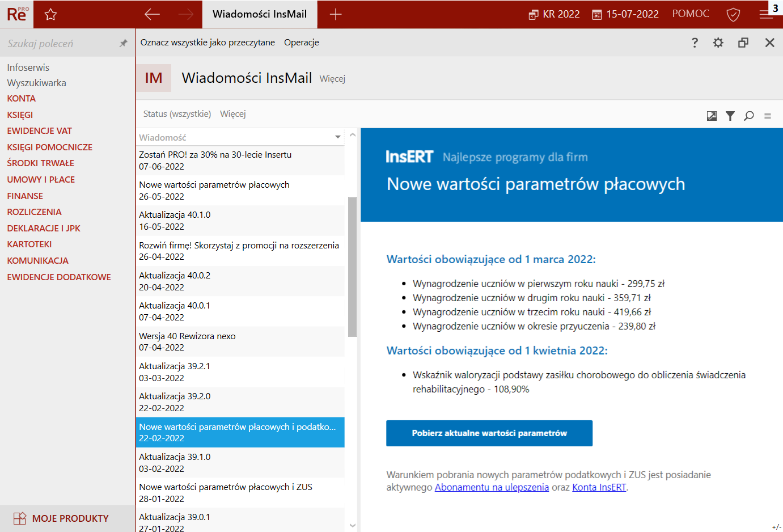This screenshot has height=532, width=783.
Task: Click Oznacz wszystkie jako przeczytane
Action: tap(208, 43)
